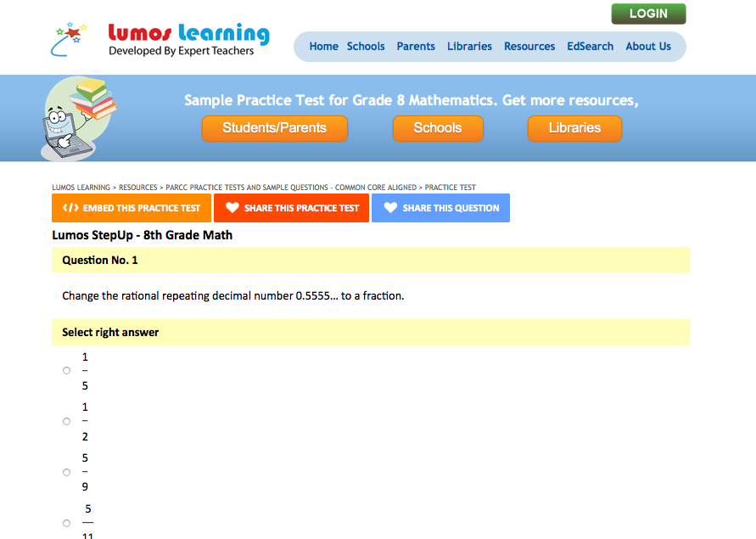Follow the RESOURCES breadcrumb link
756x539 pixels.
tap(138, 188)
